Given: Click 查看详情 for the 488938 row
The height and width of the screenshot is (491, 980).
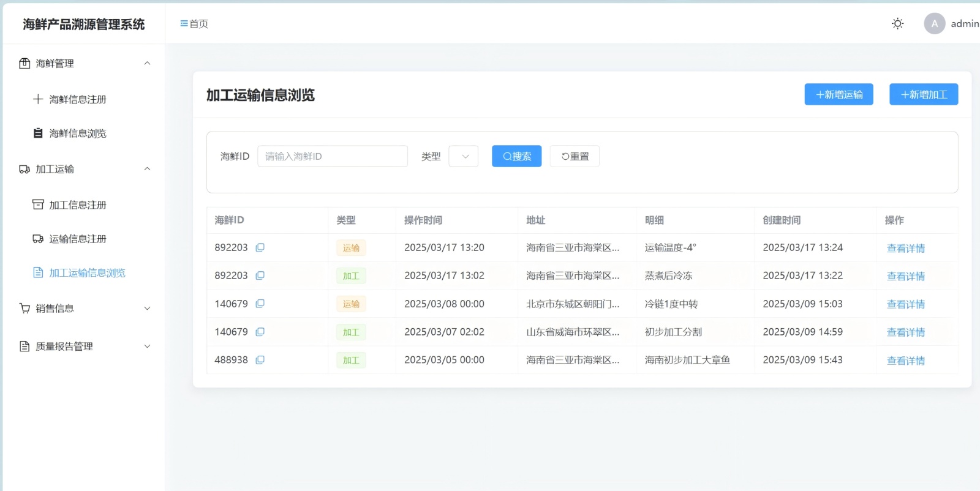Looking at the screenshot, I should [905, 361].
